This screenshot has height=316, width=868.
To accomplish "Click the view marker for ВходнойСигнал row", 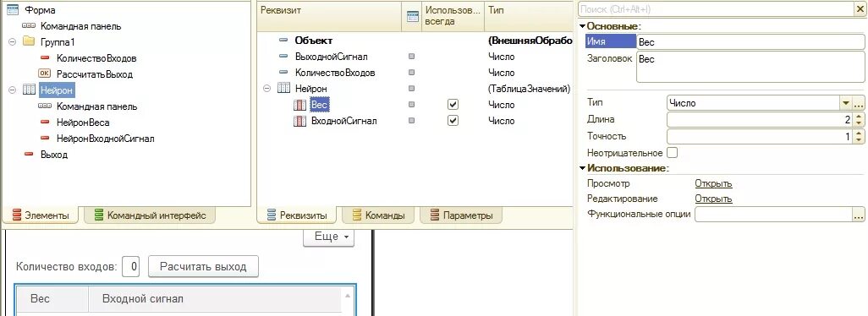I will tap(411, 121).
